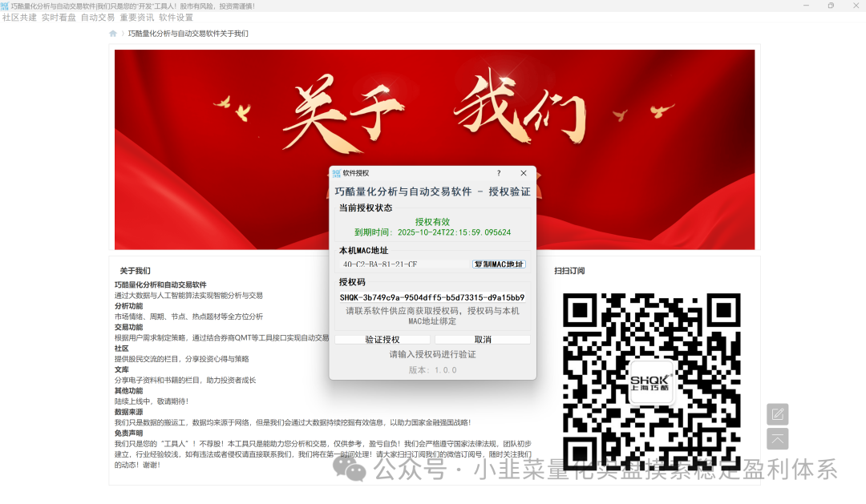
Task: Restore down the main application window
Action: click(x=832, y=6)
